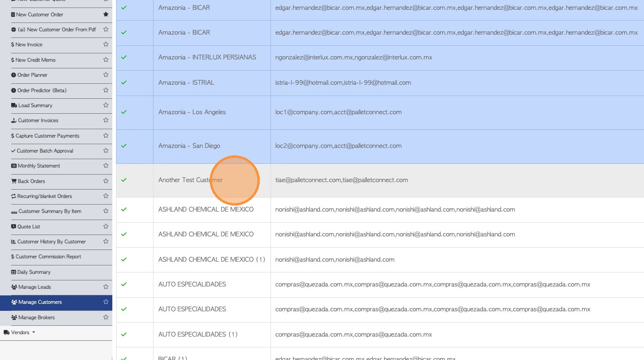
Task: Click customer name Amazonia - INTERLUX PERSIANAS
Action: tap(207, 57)
